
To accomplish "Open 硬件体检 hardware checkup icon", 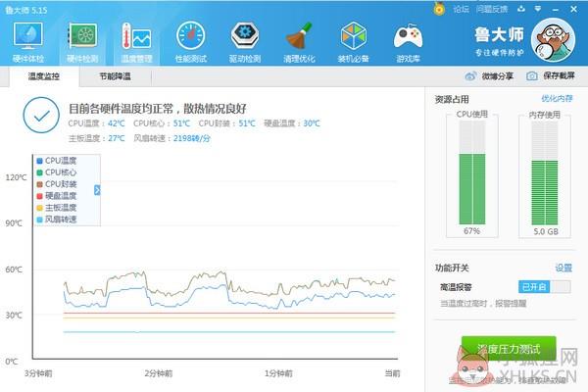I will [x=28, y=36].
